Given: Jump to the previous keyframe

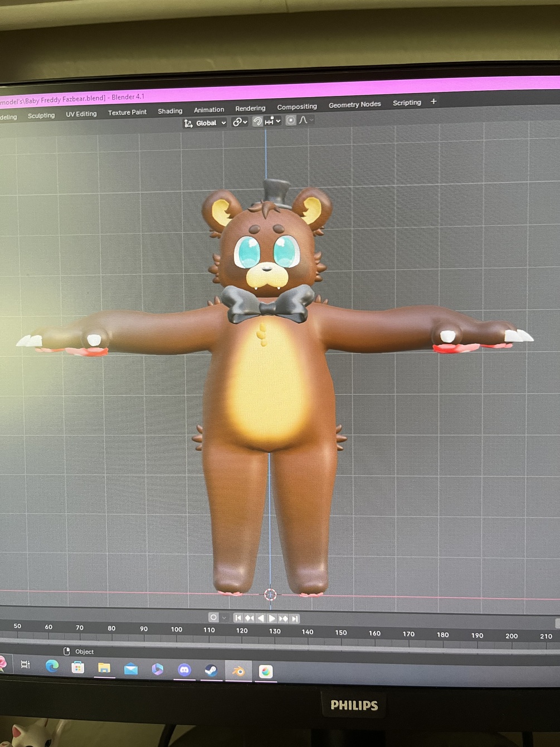Looking at the screenshot, I should pos(250,618).
